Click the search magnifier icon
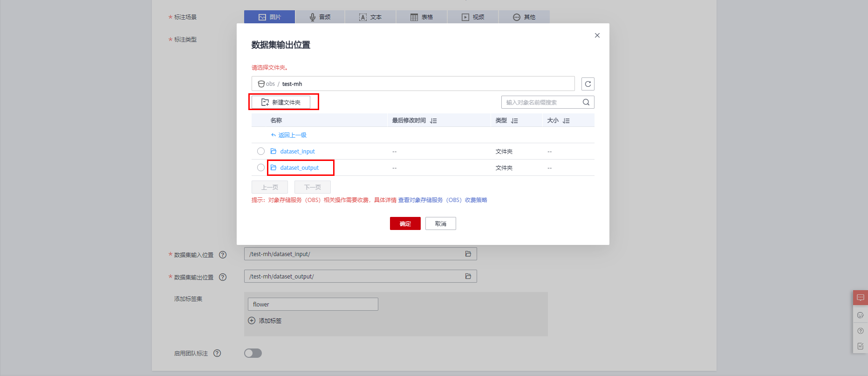868x376 pixels. coord(586,102)
